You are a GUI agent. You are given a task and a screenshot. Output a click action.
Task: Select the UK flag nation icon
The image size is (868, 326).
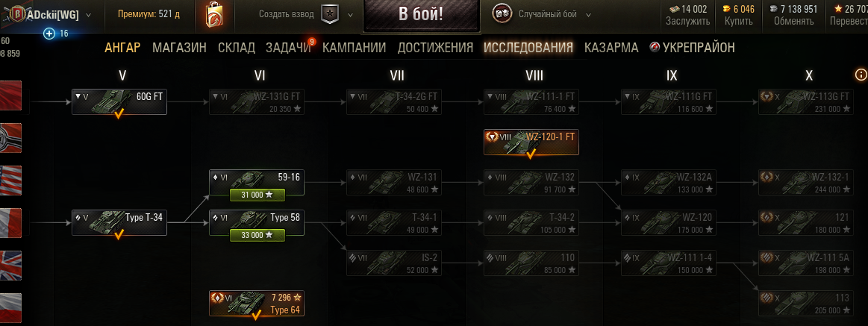coord(10,266)
